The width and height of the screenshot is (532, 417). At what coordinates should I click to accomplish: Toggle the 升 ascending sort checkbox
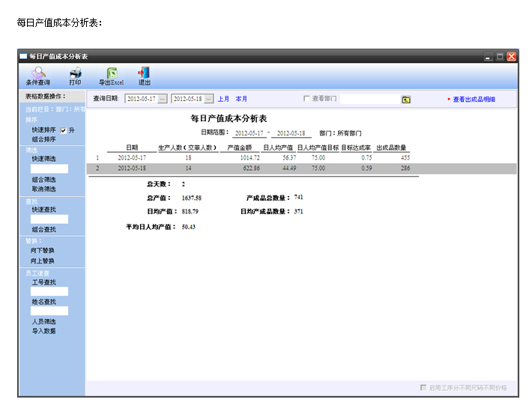[x=63, y=130]
